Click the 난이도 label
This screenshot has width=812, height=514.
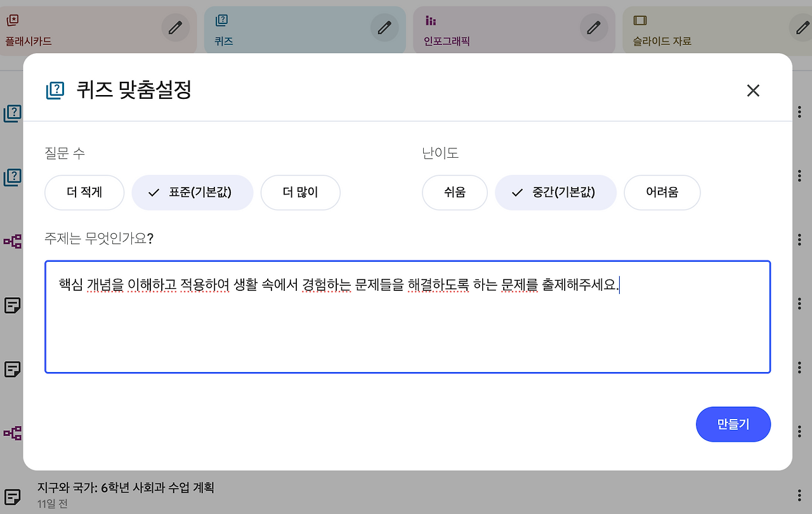(x=440, y=153)
